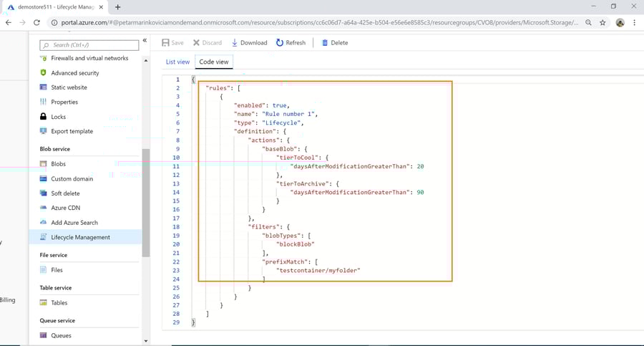Open Static website settings
Screen dimensions: 644x346
coord(69,87)
